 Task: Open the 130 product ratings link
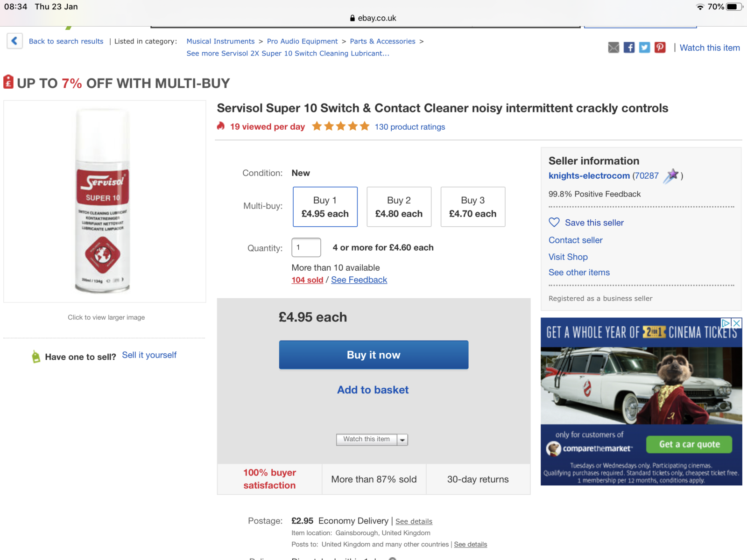[409, 127]
